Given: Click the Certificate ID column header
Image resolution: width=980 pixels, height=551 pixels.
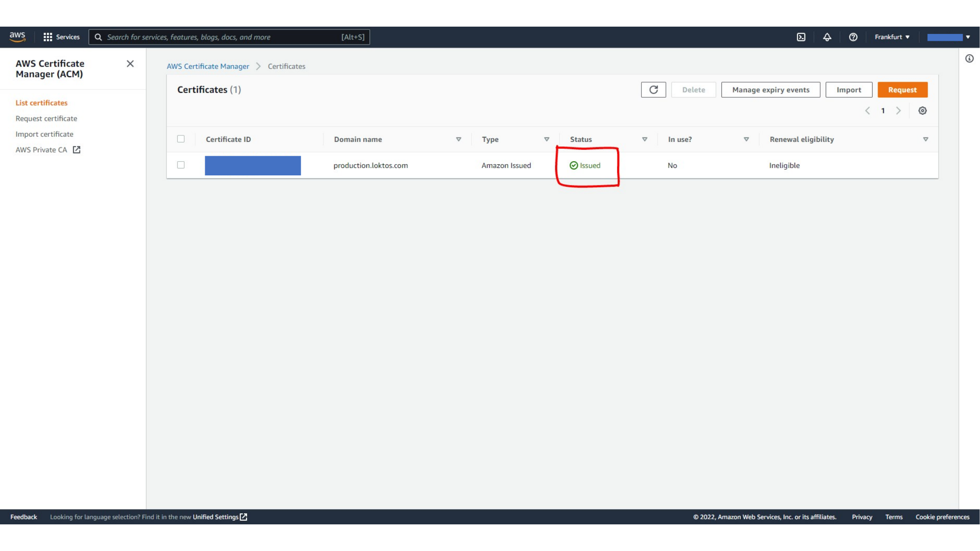Looking at the screenshot, I should click(228, 140).
